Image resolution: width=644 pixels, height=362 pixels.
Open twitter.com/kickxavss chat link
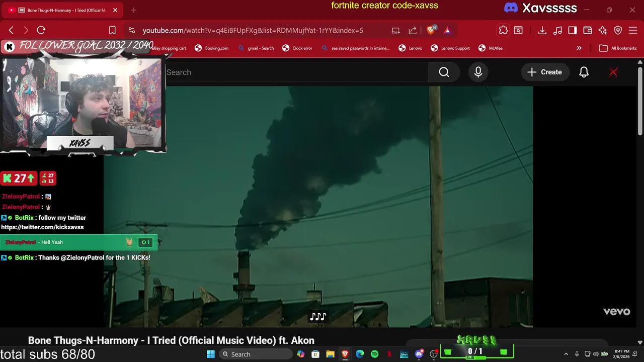point(42,227)
